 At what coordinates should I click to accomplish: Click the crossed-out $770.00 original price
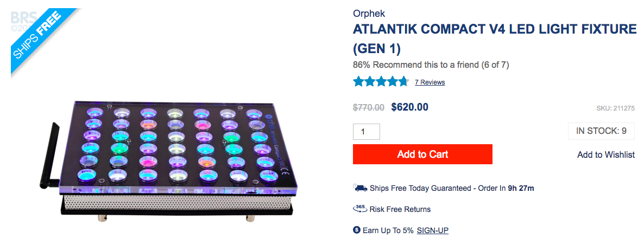(x=368, y=107)
